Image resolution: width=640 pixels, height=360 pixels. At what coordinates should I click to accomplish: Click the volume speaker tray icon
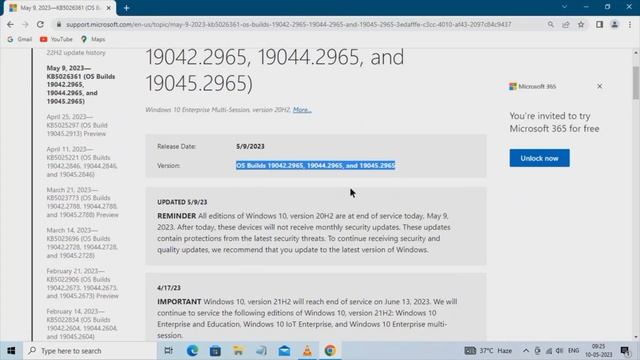[x=560, y=351]
